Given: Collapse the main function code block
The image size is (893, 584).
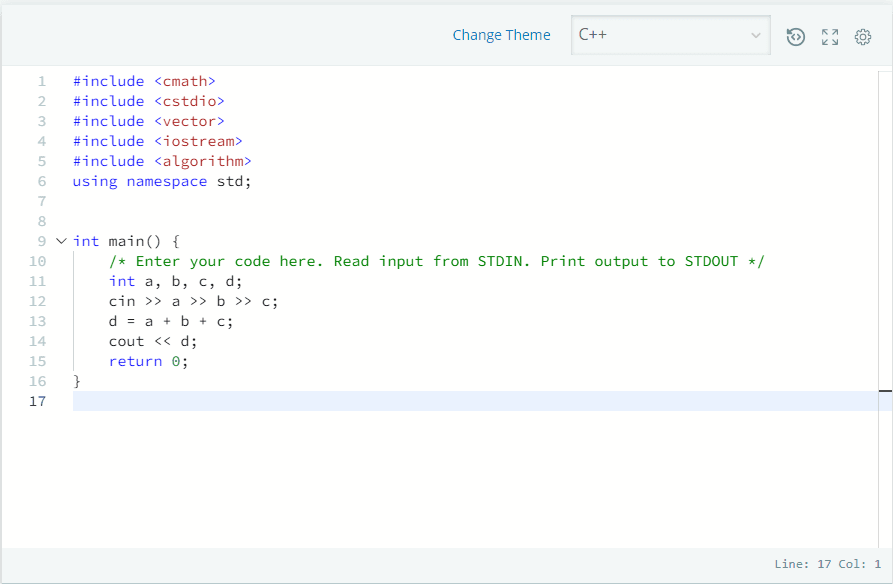Looking at the screenshot, I should tap(60, 241).
